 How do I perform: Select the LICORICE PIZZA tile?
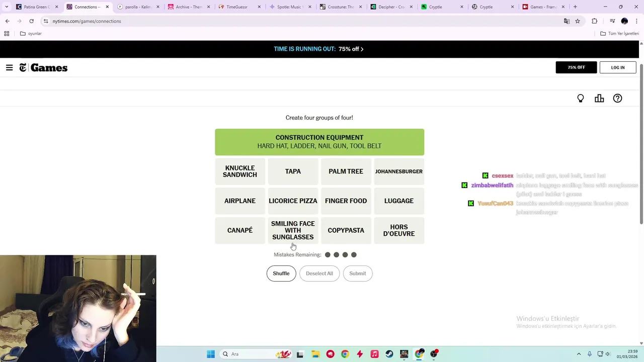coord(293,201)
